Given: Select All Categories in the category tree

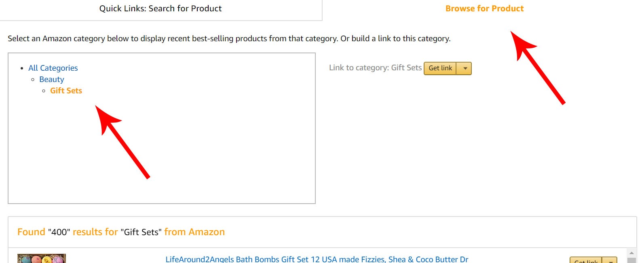Looking at the screenshot, I should pyautogui.click(x=53, y=68).
